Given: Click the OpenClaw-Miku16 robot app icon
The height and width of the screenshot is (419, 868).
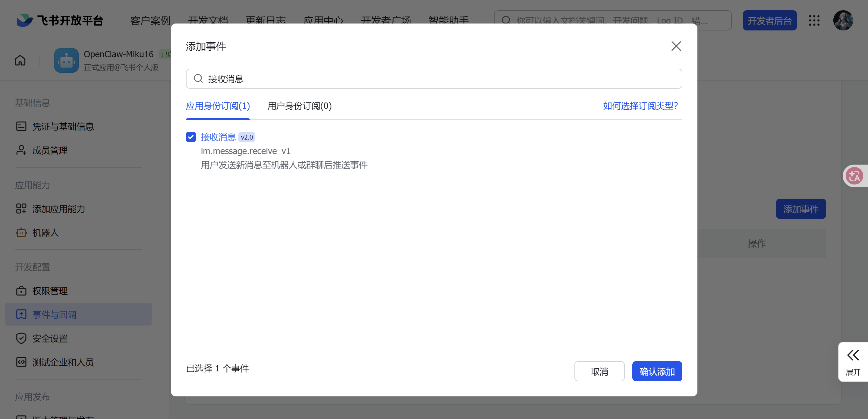Looking at the screenshot, I should pyautogui.click(x=66, y=60).
